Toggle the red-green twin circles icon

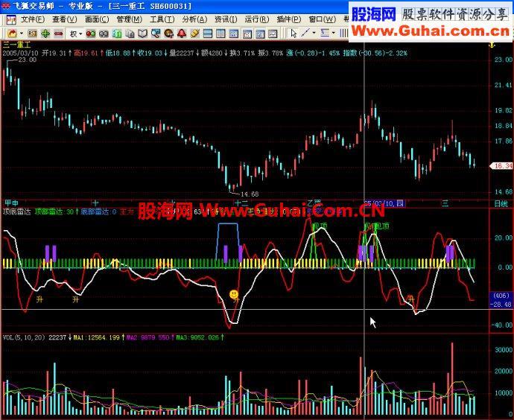click(x=91, y=34)
